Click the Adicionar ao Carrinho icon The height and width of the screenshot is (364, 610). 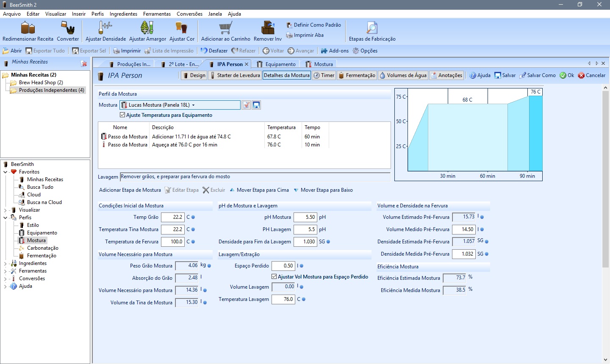pyautogui.click(x=225, y=28)
